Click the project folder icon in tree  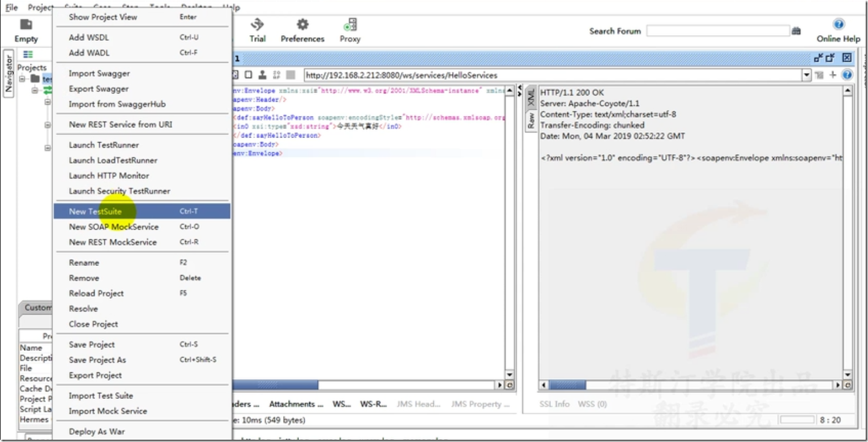coord(36,79)
